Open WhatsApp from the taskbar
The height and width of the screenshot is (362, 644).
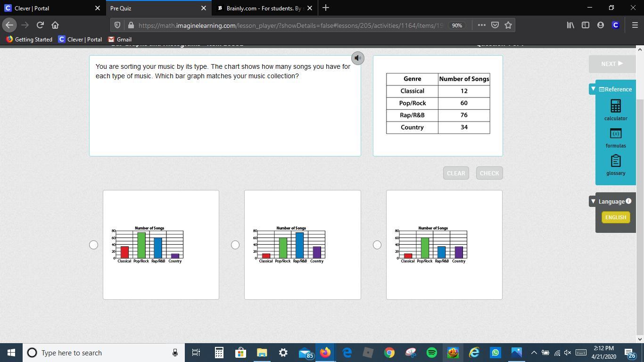[x=495, y=353]
